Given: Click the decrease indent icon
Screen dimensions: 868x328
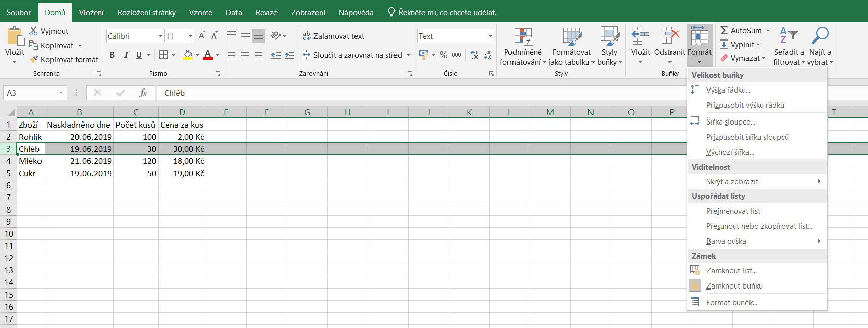Looking at the screenshot, I should 276,55.
